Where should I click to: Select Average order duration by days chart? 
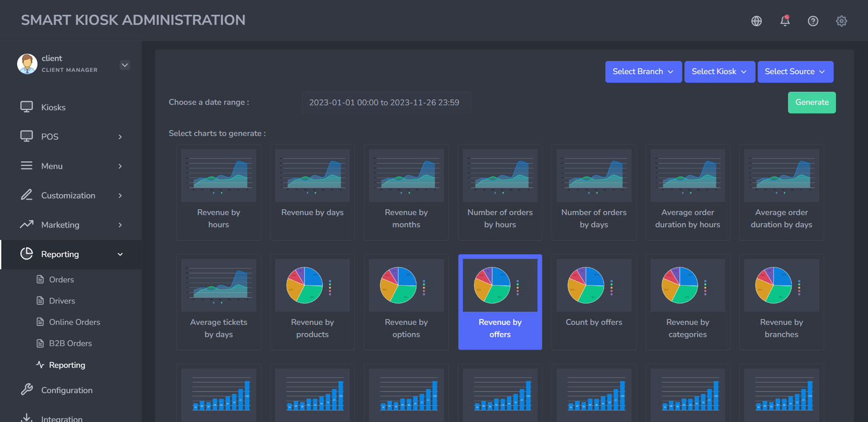point(782,192)
